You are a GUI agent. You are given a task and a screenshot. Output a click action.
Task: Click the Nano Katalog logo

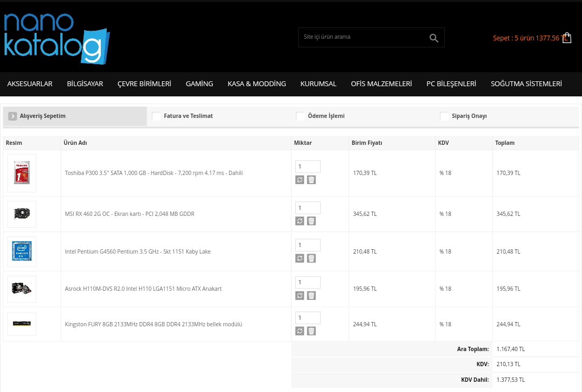57,39
